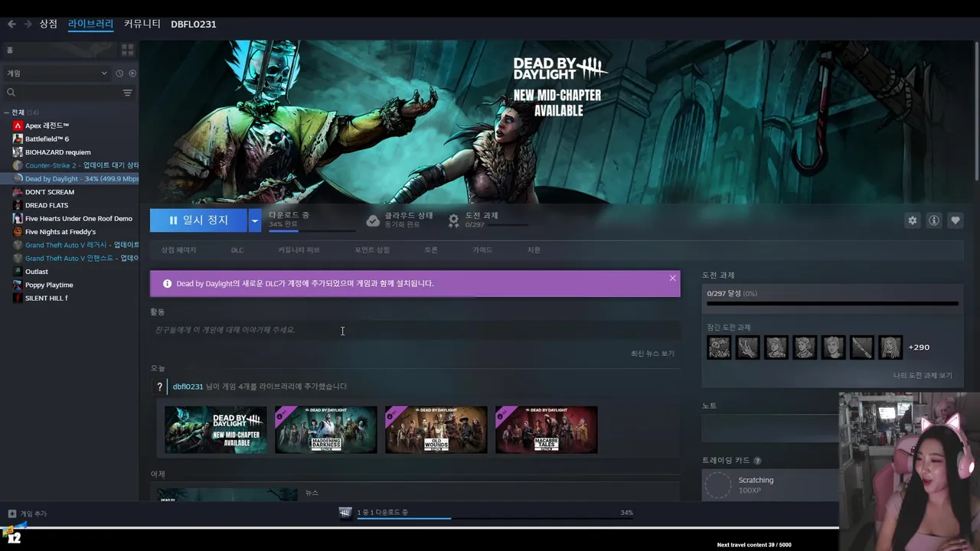
Task: Click the activity post text field
Action: point(415,330)
